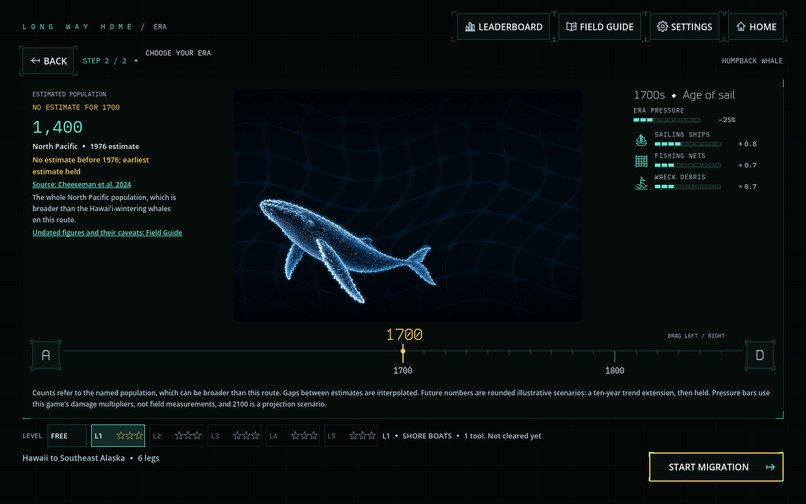The height and width of the screenshot is (504, 806).
Task: Click the arrow icon on Start Migration
Action: tap(770, 467)
